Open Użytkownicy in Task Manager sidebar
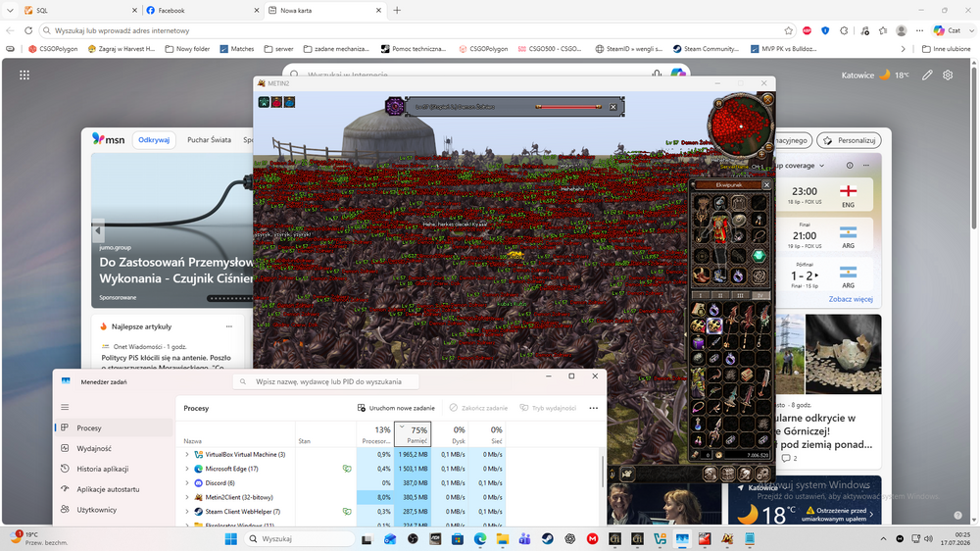The image size is (980, 551). 114,510
